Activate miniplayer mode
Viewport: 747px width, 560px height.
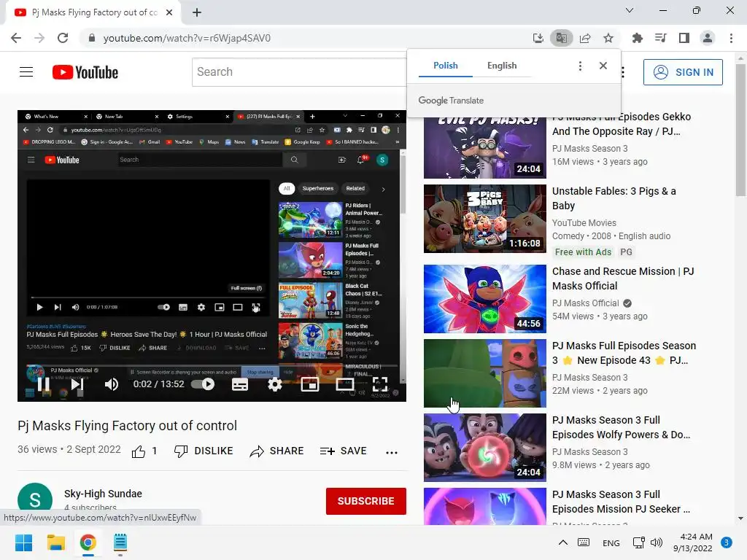(309, 384)
